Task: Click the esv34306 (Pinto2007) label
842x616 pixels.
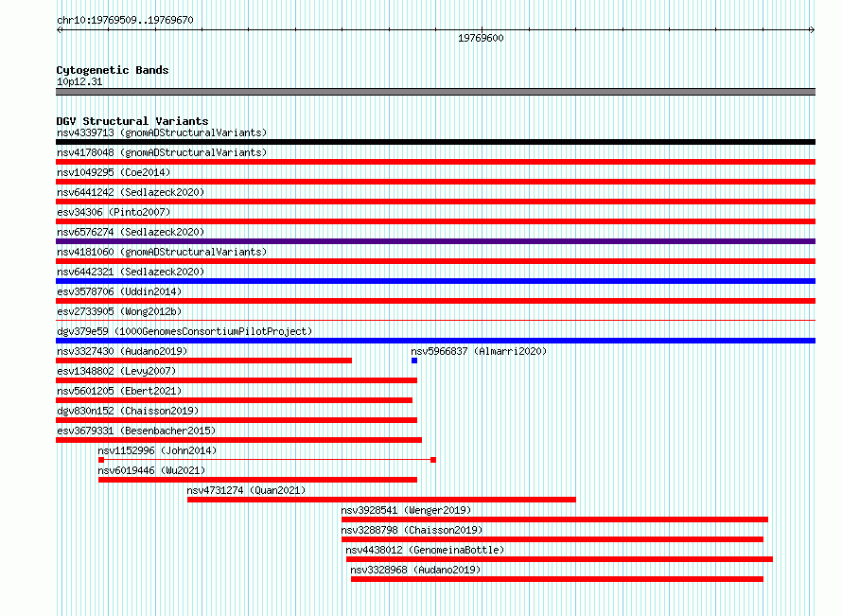Action: [114, 212]
